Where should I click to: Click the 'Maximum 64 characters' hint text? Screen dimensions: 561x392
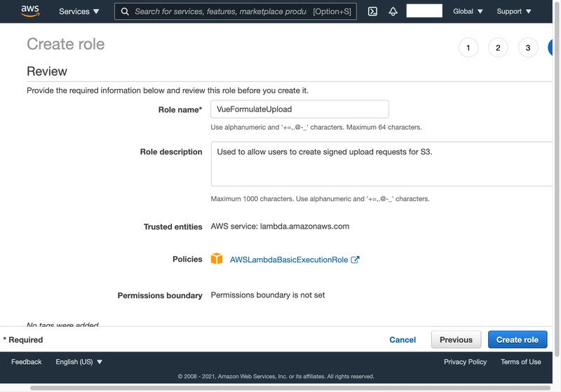click(384, 128)
